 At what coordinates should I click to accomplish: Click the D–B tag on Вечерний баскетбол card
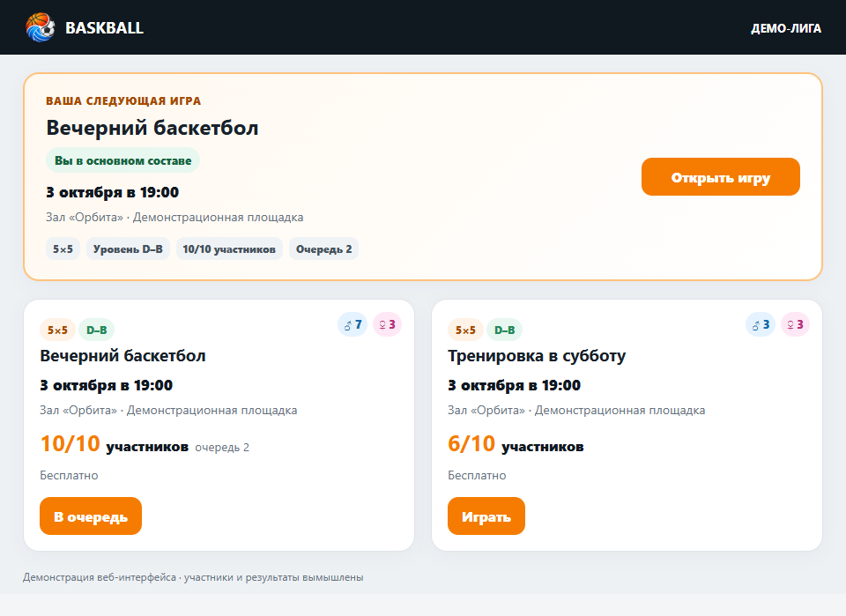point(97,330)
